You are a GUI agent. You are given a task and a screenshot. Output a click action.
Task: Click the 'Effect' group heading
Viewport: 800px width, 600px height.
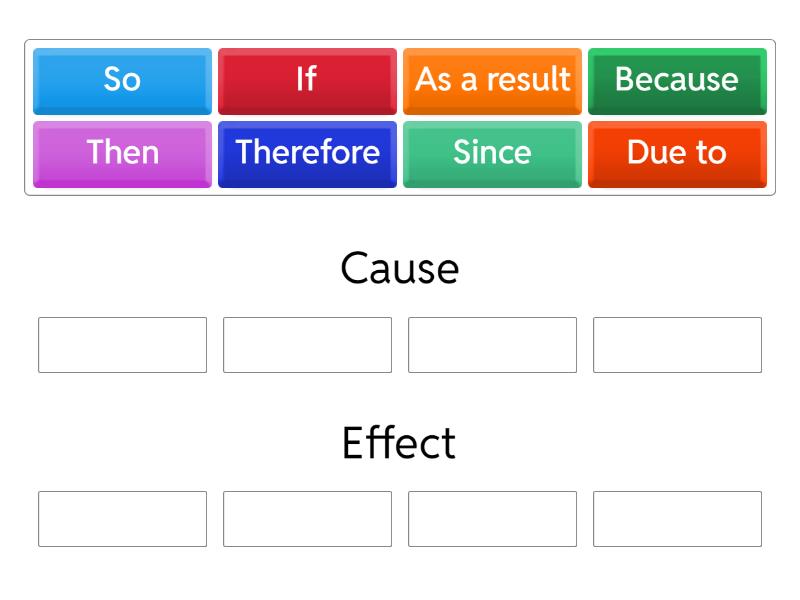(399, 443)
